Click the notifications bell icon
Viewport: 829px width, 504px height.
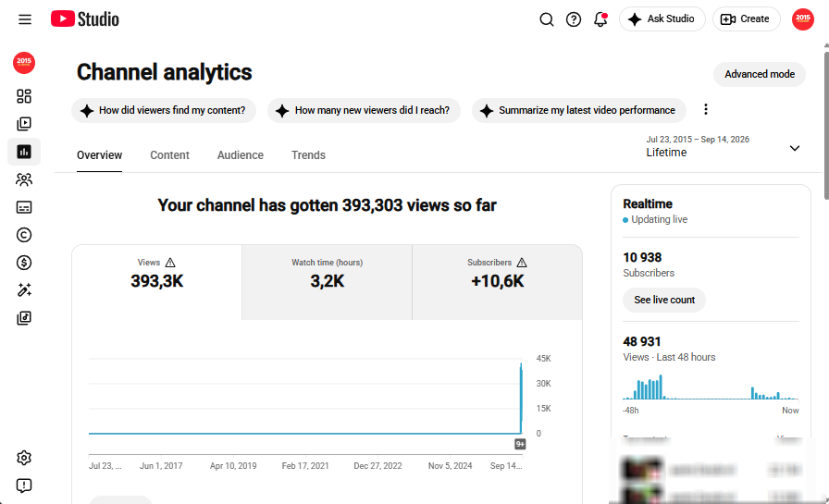600,19
